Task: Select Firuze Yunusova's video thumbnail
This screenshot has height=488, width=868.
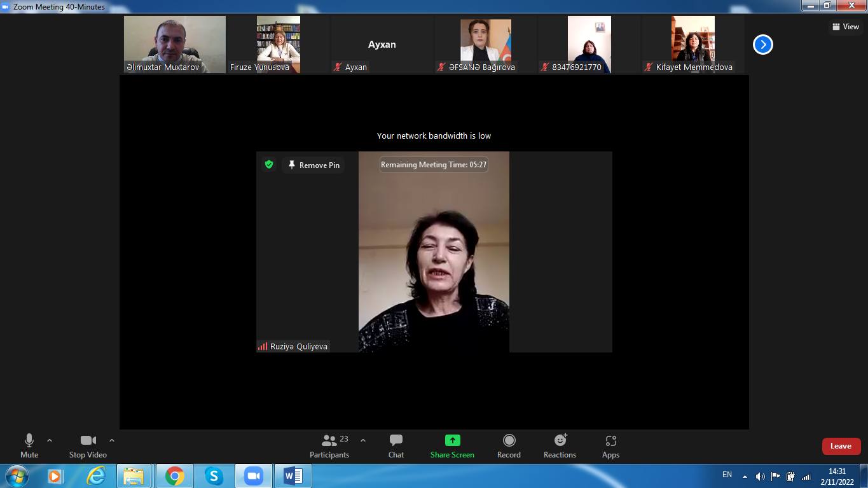Action: tap(278, 44)
